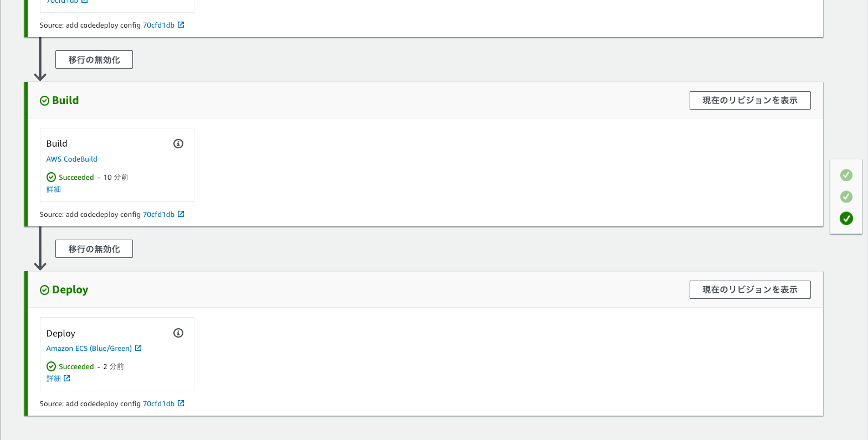Open 詳細 details link in Build action

(54, 189)
